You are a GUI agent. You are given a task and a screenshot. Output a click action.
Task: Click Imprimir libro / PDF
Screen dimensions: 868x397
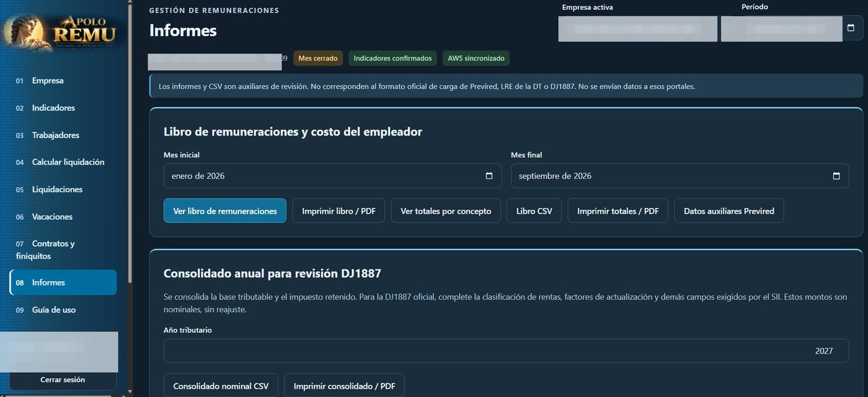[339, 211]
